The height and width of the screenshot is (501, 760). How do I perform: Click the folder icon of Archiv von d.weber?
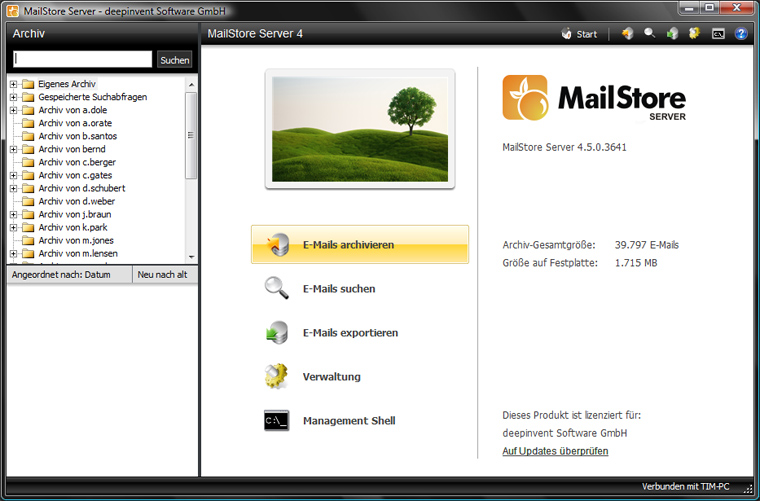click(28, 202)
